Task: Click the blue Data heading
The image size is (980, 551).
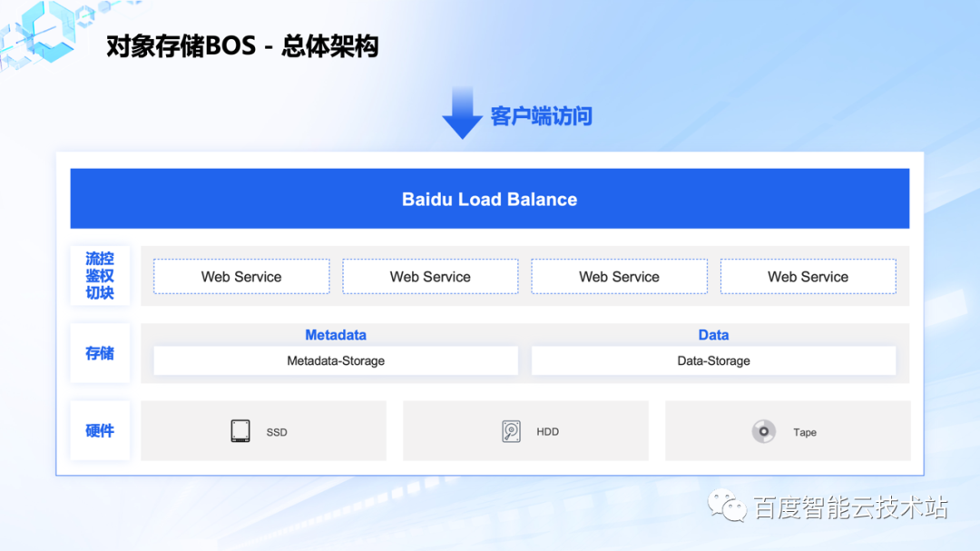Action: click(x=713, y=335)
